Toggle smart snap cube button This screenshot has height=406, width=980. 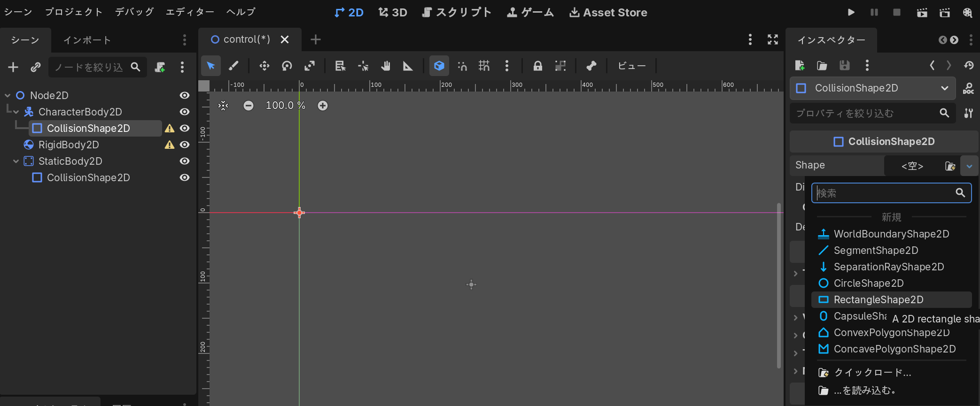[439, 66]
